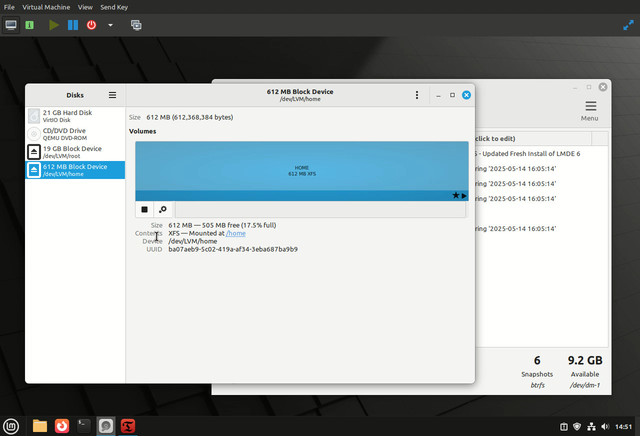The width and height of the screenshot is (640, 436).
Task: Open Terminal from the taskbar
Action: (x=84, y=426)
